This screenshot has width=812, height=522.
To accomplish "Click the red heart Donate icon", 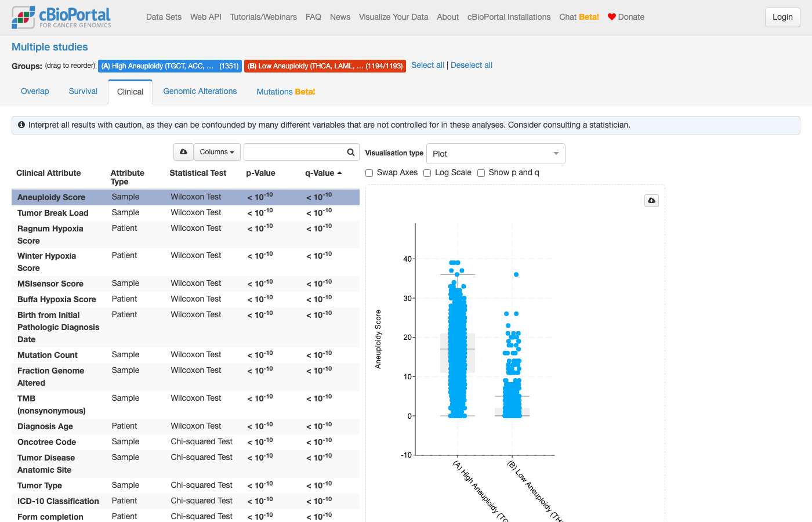I will coord(611,17).
